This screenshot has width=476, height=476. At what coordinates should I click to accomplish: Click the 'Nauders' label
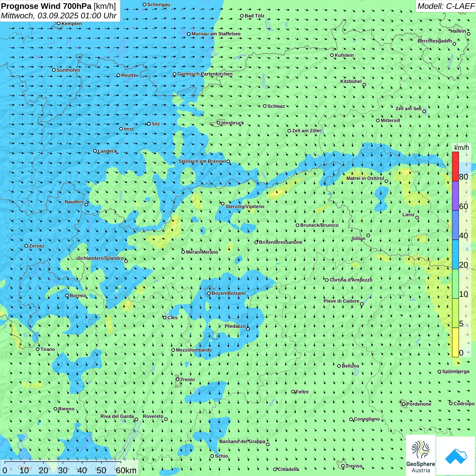[x=74, y=202]
